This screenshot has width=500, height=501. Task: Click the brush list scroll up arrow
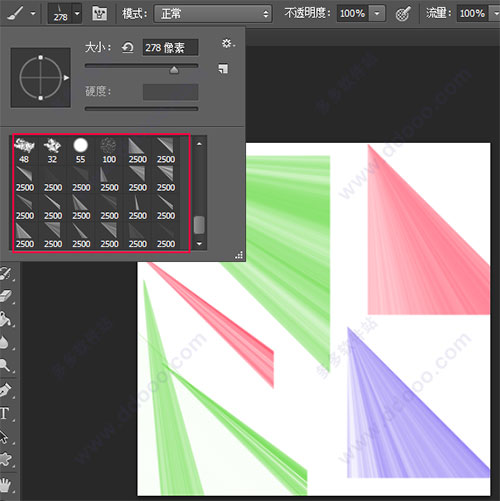coord(199,144)
